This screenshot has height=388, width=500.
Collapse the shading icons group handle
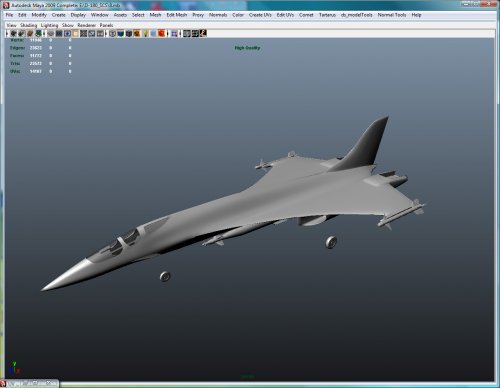click(x=106, y=33)
